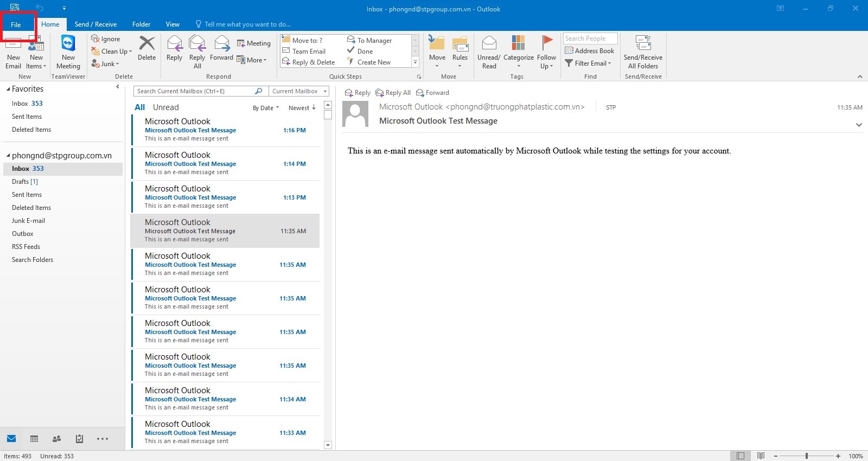Switch to the Send / Receive tab
Viewport: 868px width, 461px height.
coord(95,24)
